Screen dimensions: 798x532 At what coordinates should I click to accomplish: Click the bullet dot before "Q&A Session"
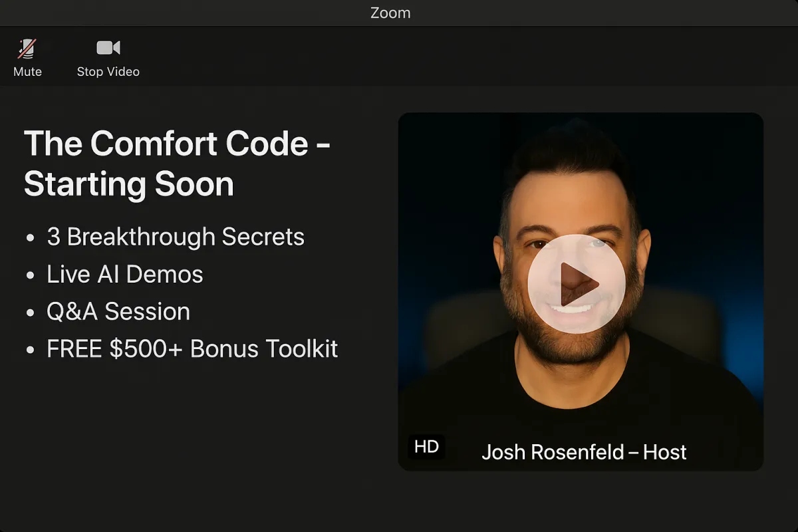pyautogui.click(x=30, y=313)
